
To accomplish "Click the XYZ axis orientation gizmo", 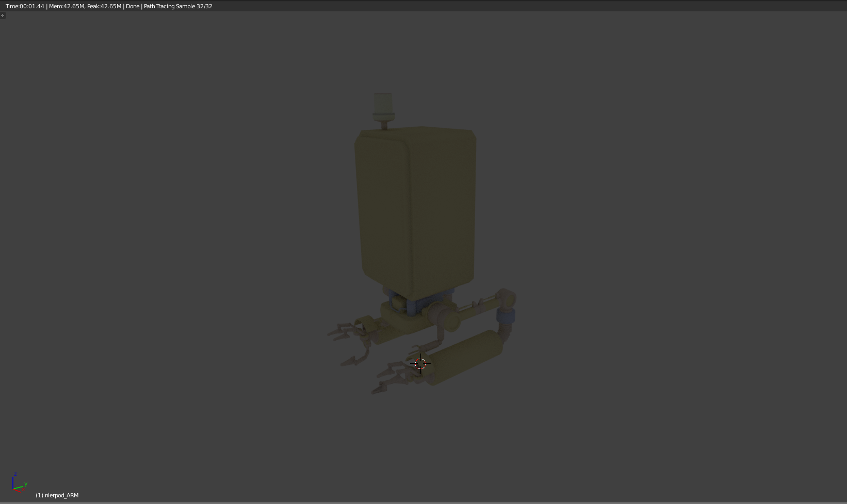I will click(x=18, y=483).
